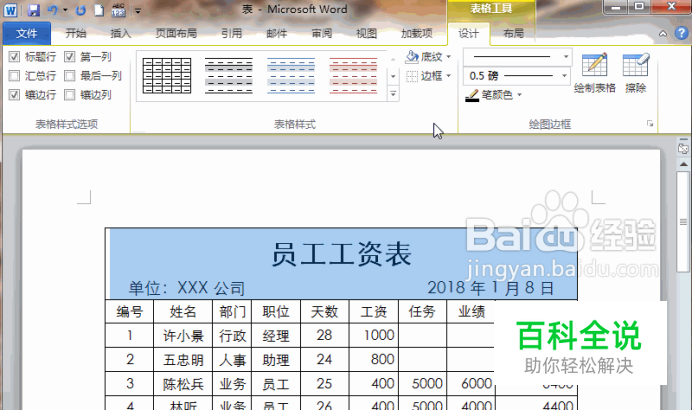692x410 pixels.
Task: Click the 工资 header cell
Action: (x=373, y=312)
